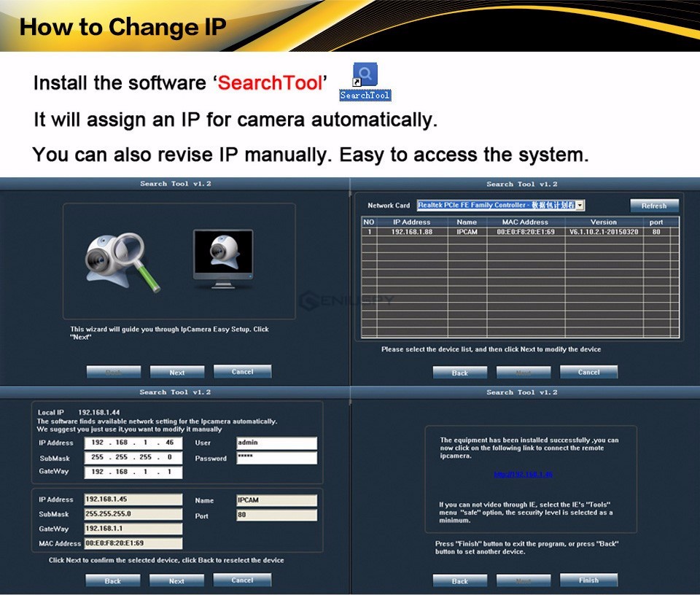Image resolution: width=700 pixels, height=595 pixels.
Task: Open the blue camera IP address hyperlink
Action: coord(523,475)
